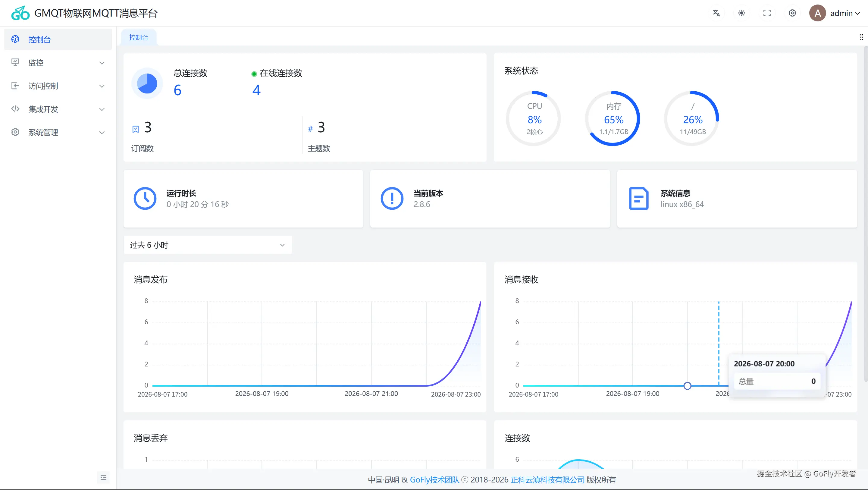Click the 集成开发 code icon
Image resolution: width=868 pixels, height=490 pixels.
click(15, 109)
